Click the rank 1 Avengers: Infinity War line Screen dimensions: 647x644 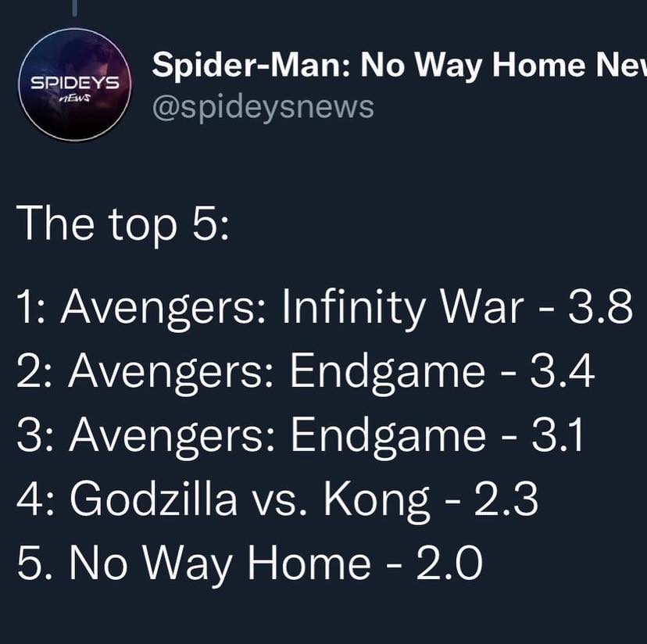[325, 308]
